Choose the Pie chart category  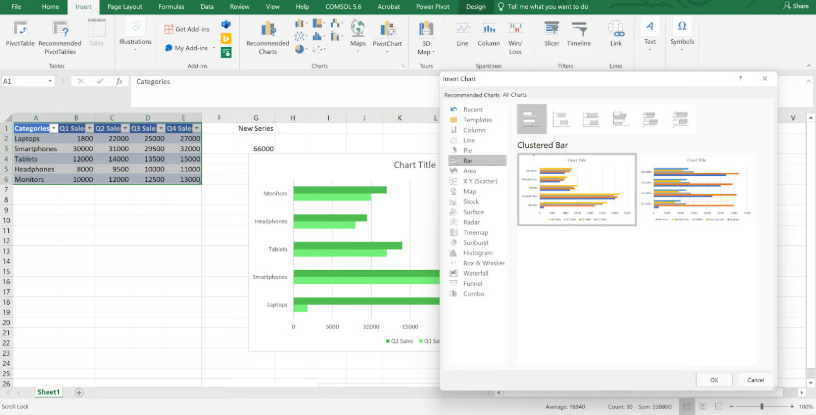[x=467, y=150]
